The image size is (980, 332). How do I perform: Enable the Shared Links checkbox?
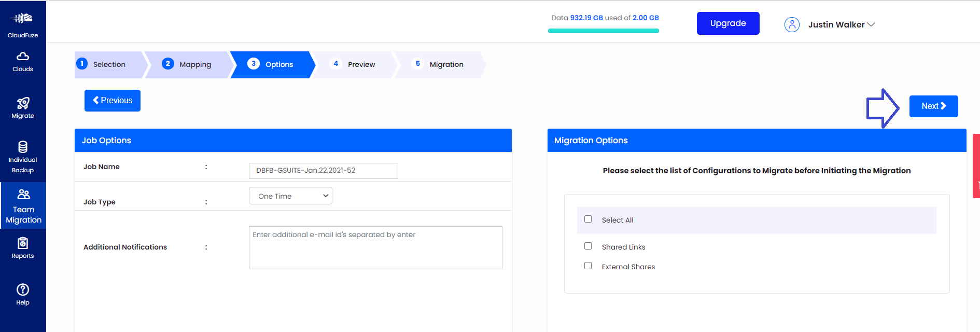pyautogui.click(x=588, y=246)
